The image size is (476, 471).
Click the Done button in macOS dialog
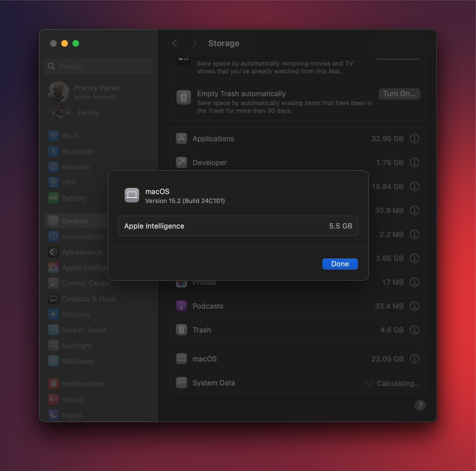(340, 264)
